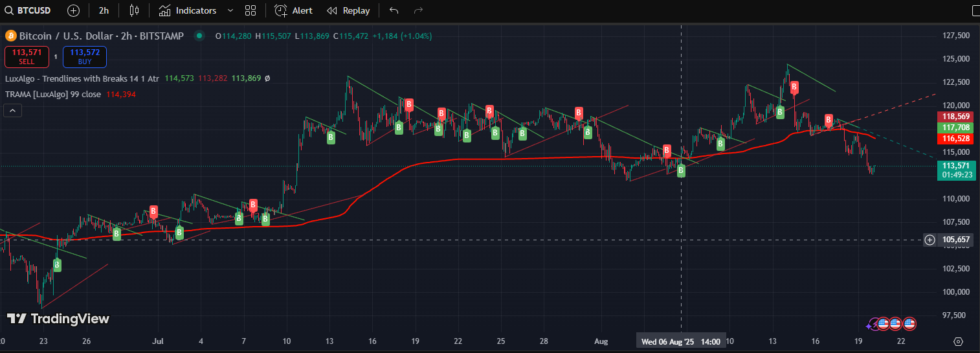Click the Aug label on the time axis

[x=601, y=341]
